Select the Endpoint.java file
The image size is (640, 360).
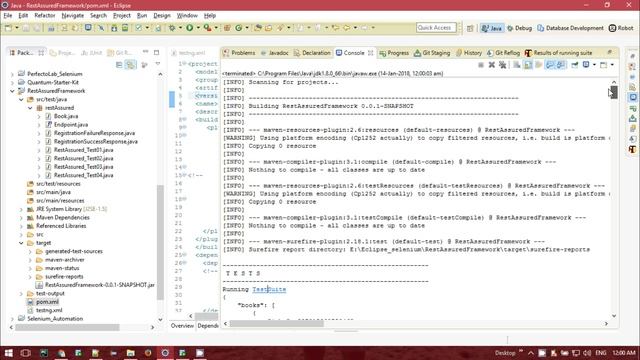[x=71, y=125]
